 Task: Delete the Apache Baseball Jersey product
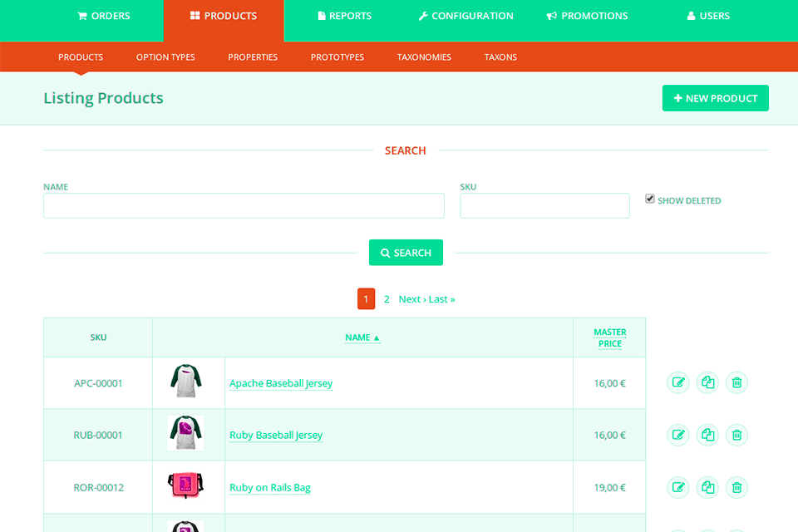736,383
